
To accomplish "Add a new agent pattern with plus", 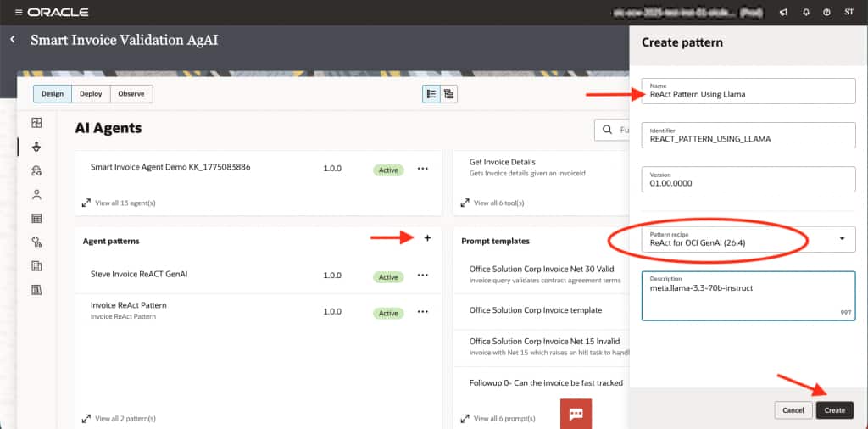I will coord(427,238).
